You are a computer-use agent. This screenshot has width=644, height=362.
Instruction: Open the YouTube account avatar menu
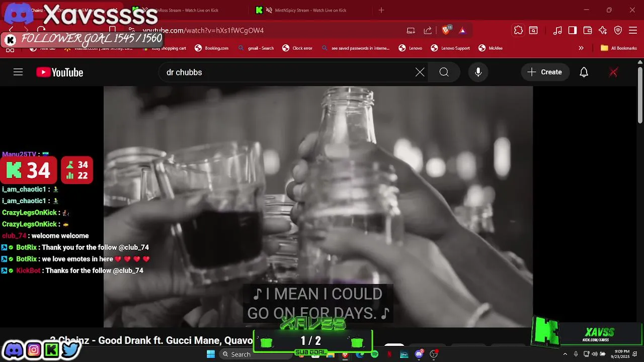click(x=613, y=72)
